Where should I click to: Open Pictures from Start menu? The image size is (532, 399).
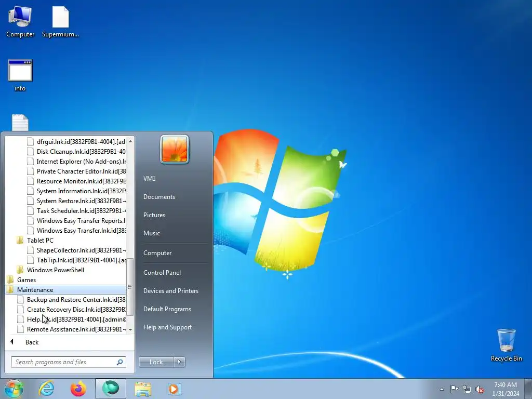click(x=154, y=215)
